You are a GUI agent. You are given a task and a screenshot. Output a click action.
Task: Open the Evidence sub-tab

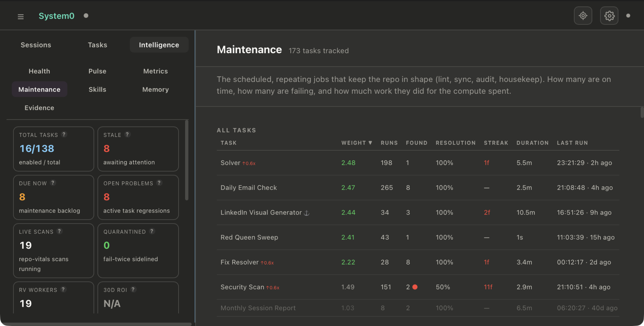pos(39,107)
